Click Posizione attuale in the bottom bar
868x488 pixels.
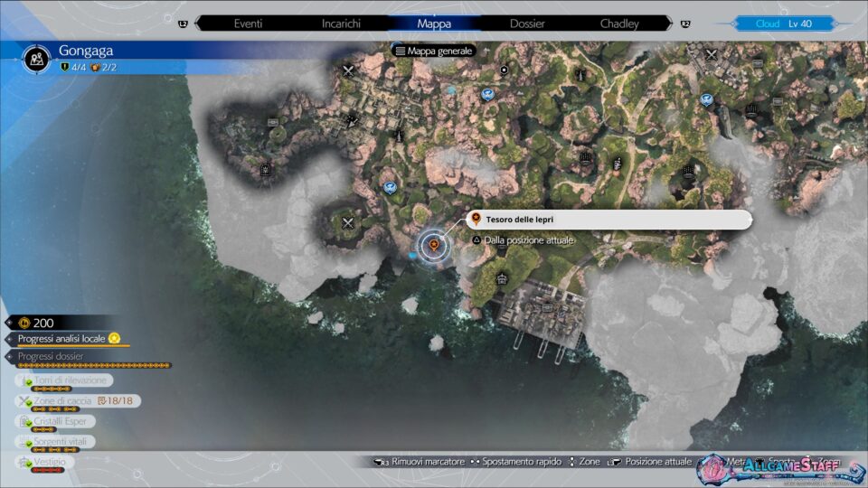pyautogui.click(x=650, y=462)
